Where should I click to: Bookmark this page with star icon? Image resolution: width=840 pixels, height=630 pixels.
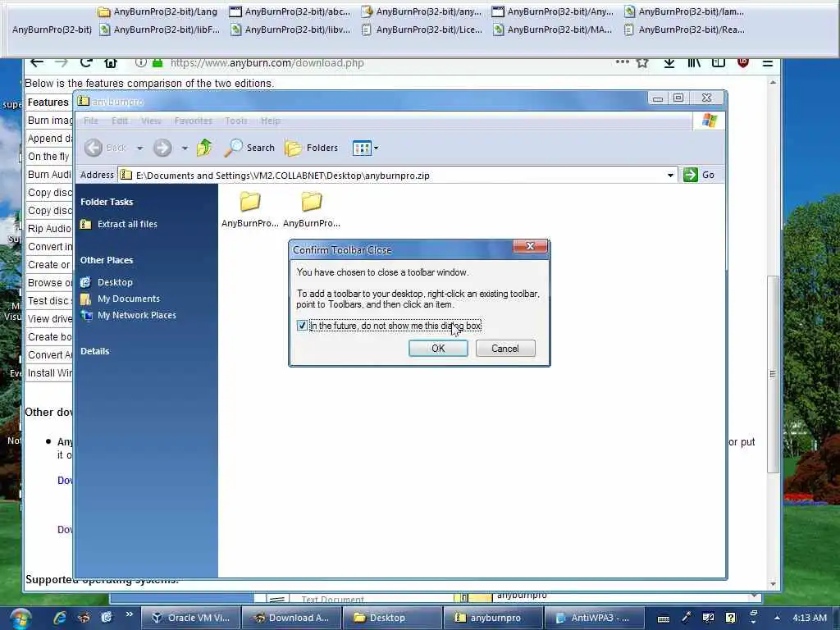point(642,62)
